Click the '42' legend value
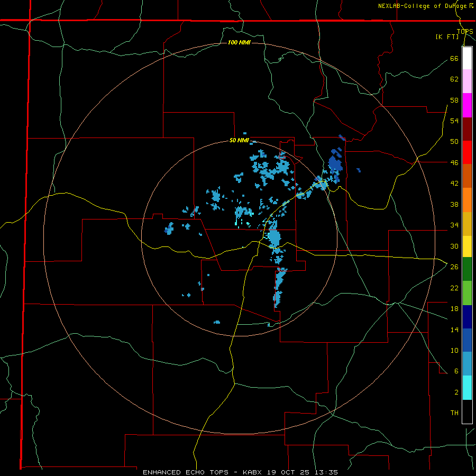Screen dimensions: 476x476 click(x=454, y=184)
